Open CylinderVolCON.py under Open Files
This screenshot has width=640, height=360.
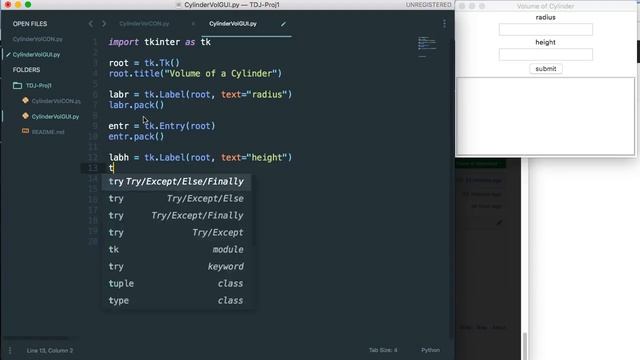[x=38, y=39]
